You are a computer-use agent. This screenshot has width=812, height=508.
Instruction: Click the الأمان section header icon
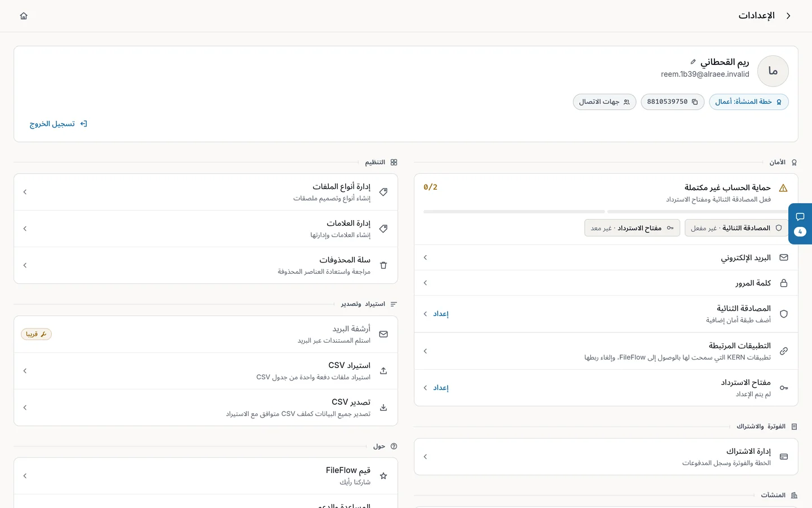pyautogui.click(x=794, y=163)
